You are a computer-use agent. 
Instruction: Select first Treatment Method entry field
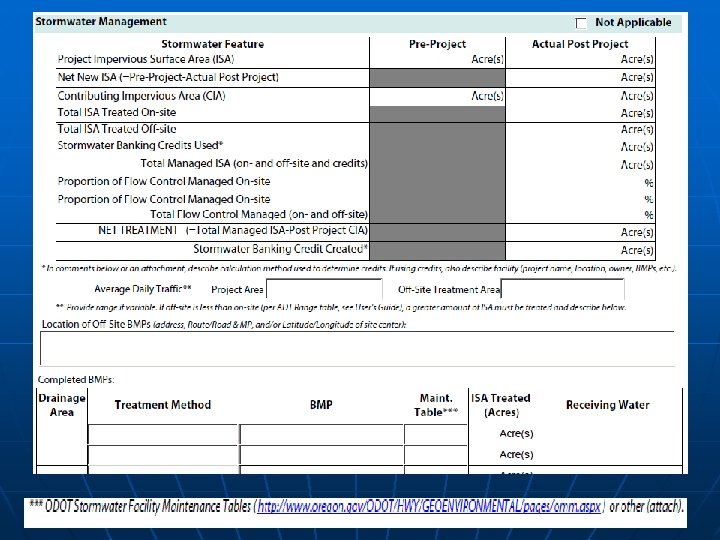coord(163,434)
